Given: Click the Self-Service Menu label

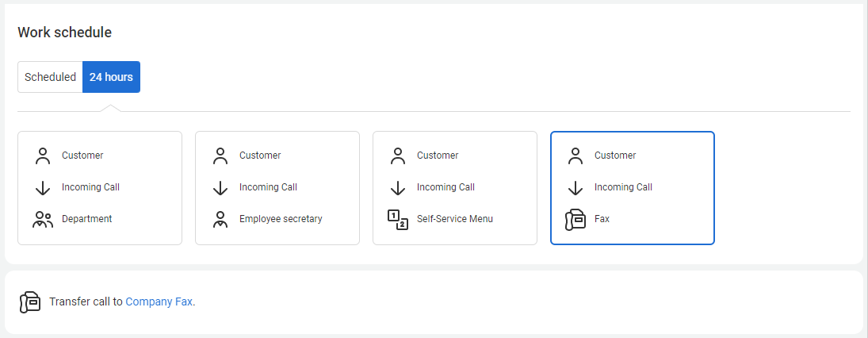Looking at the screenshot, I should (455, 219).
